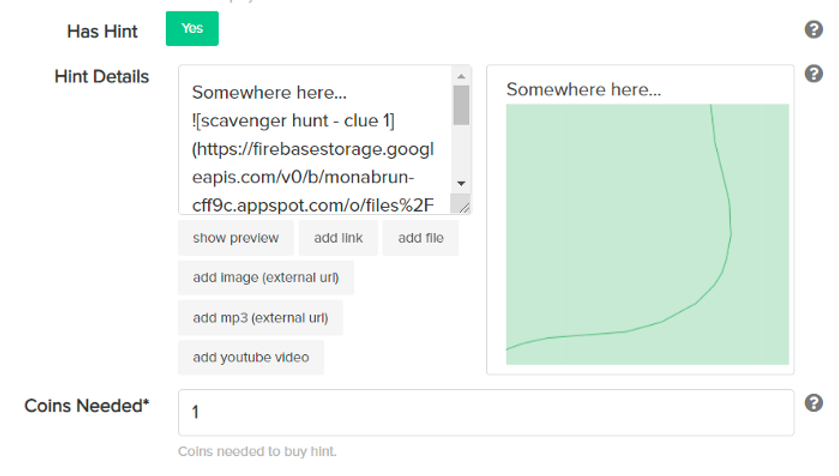Select the add youtube video button
The height and width of the screenshot is (476, 839).
[251, 357]
